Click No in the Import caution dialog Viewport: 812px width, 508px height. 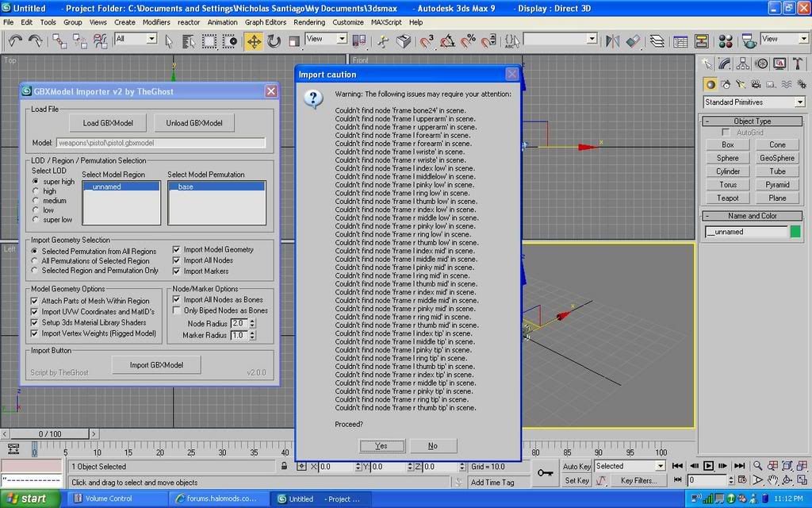(x=433, y=446)
